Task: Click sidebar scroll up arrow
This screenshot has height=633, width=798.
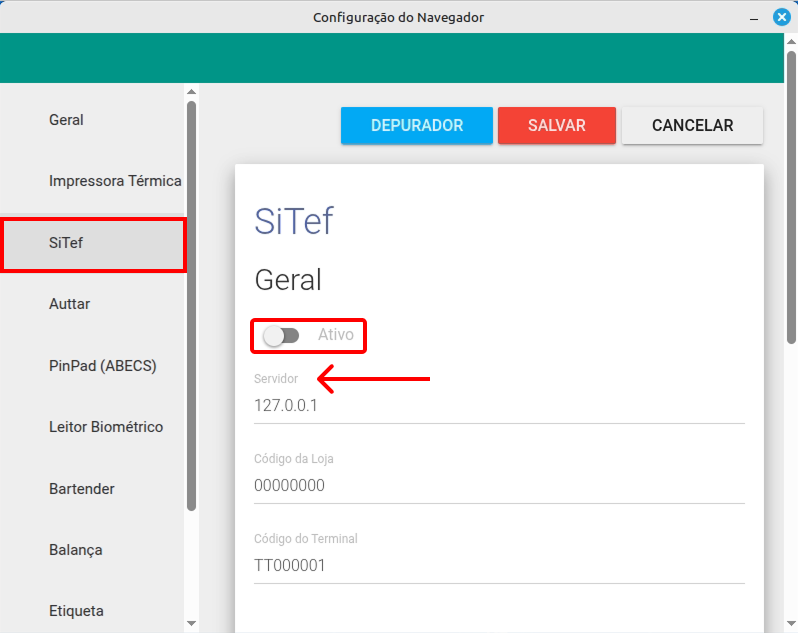Action: pos(191,93)
